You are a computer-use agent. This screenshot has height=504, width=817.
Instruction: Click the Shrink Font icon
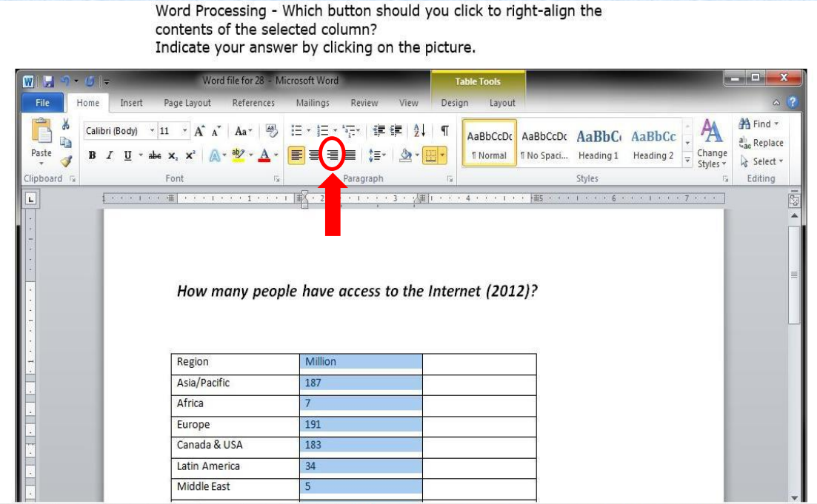pyautogui.click(x=216, y=131)
